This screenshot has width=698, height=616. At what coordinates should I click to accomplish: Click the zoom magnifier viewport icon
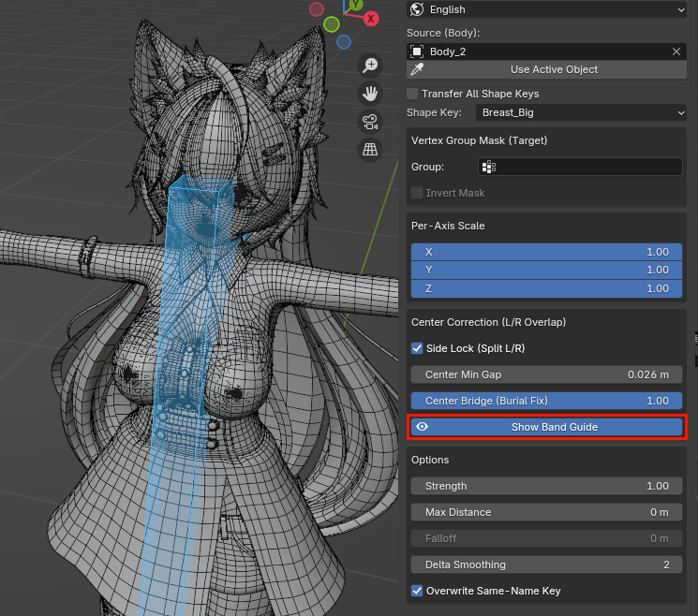370,66
